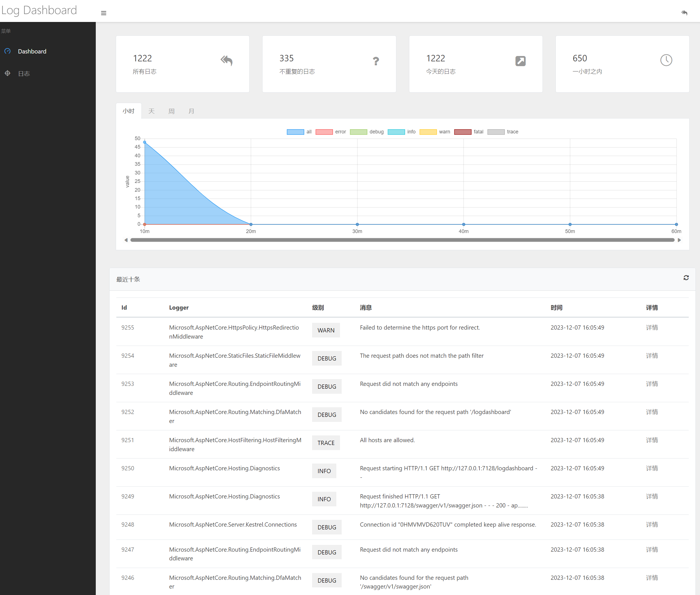Click the question mark icon on the 不重复的日志 card

[x=376, y=61]
